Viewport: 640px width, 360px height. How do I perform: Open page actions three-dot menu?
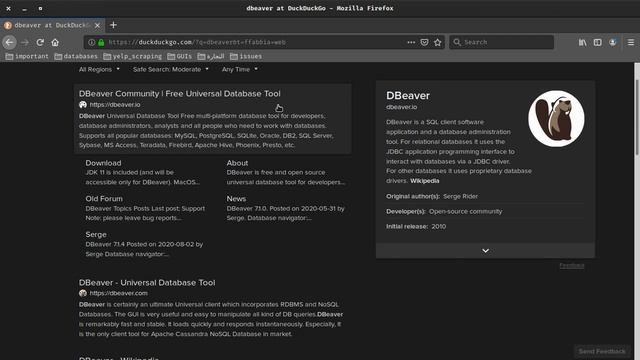[x=411, y=42]
